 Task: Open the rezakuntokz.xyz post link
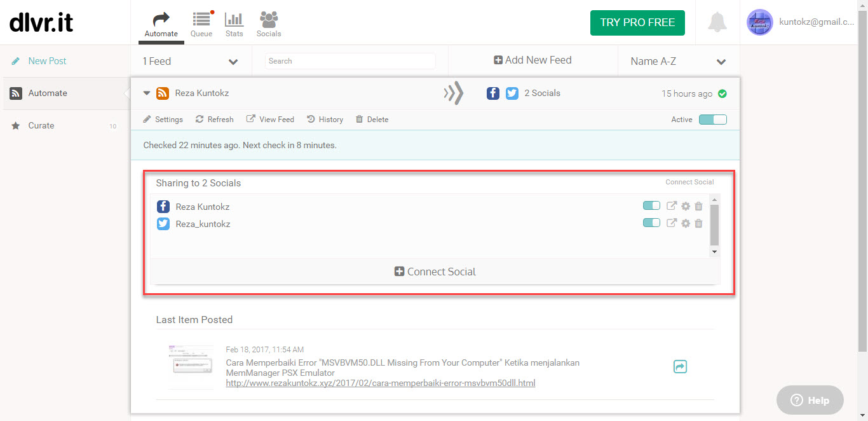(381, 383)
